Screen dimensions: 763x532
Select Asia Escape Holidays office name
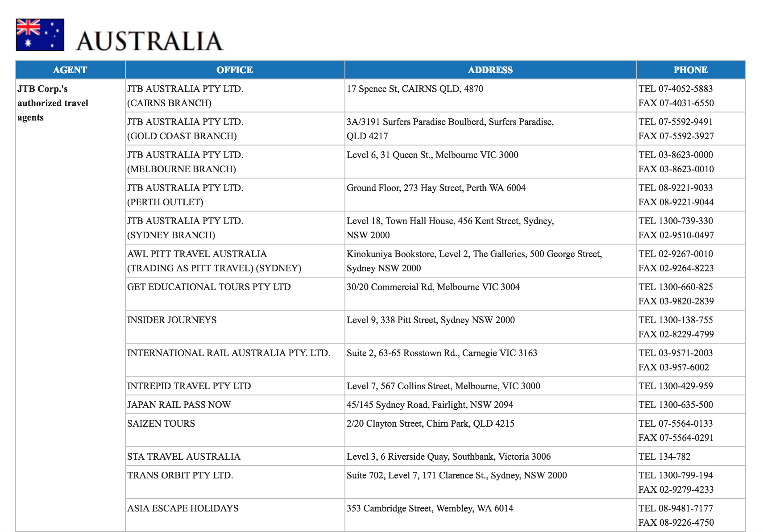(x=182, y=508)
